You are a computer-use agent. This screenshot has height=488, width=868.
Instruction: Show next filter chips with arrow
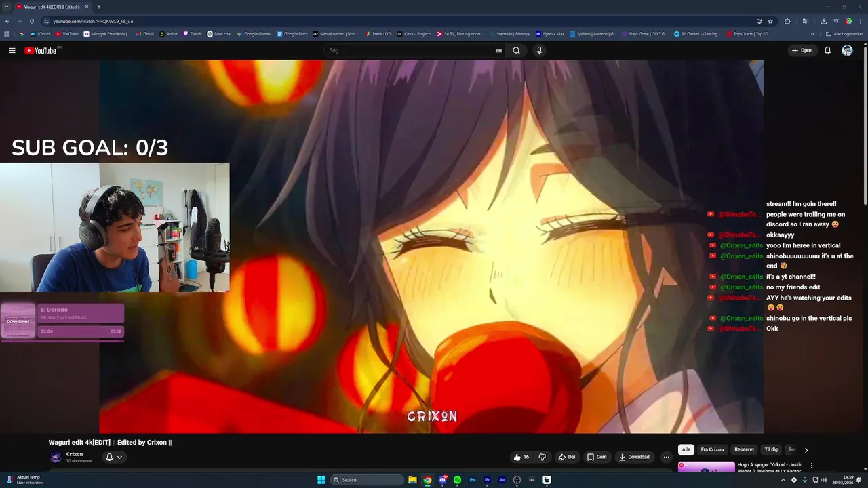(806, 450)
